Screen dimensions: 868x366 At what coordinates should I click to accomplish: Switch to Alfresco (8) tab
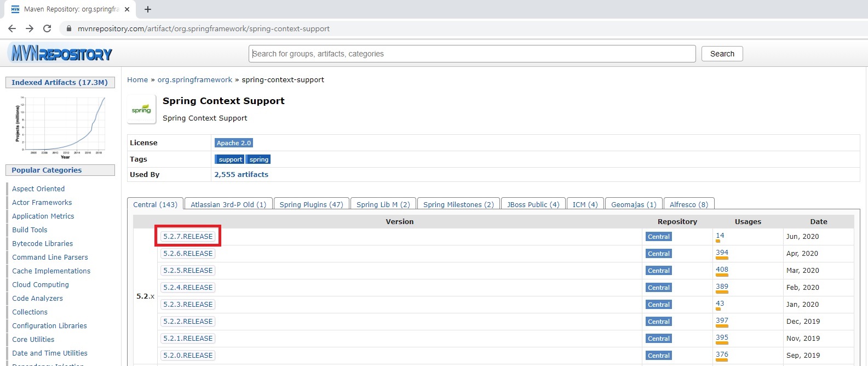coord(689,204)
